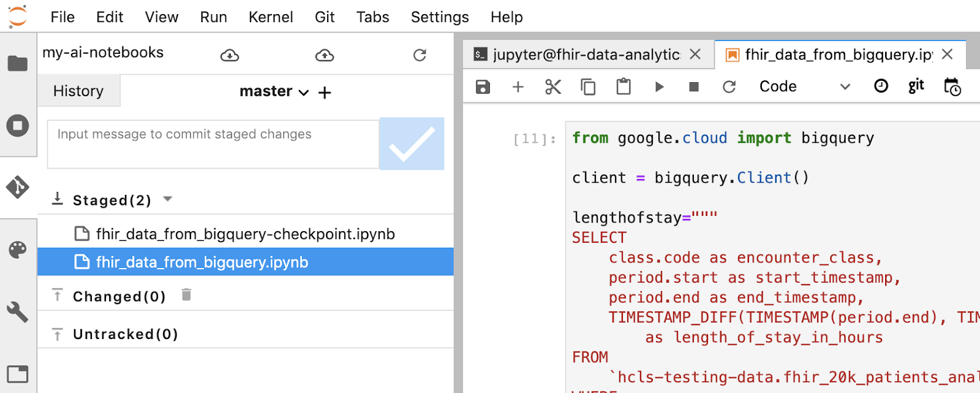This screenshot has height=393, width=980.
Task: Open the running terminals and kernels sidebar
Action: (x=18, y=126)
